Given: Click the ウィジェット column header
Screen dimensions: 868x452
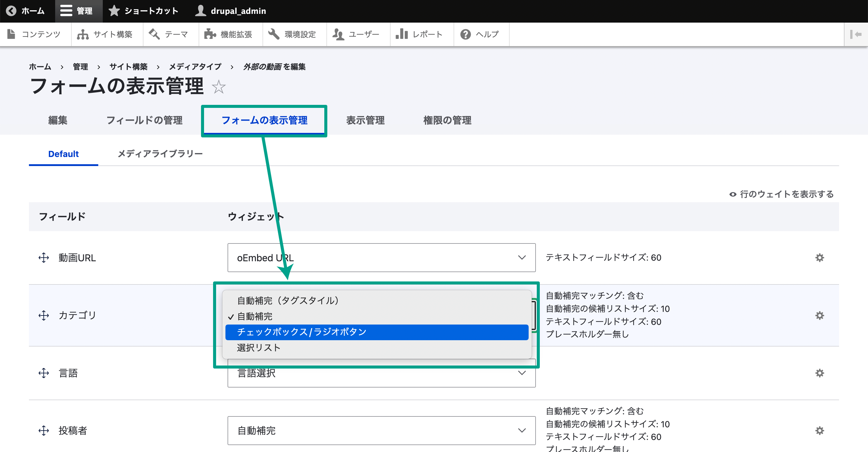Looking at the screenshot, I should coord(256,217).
